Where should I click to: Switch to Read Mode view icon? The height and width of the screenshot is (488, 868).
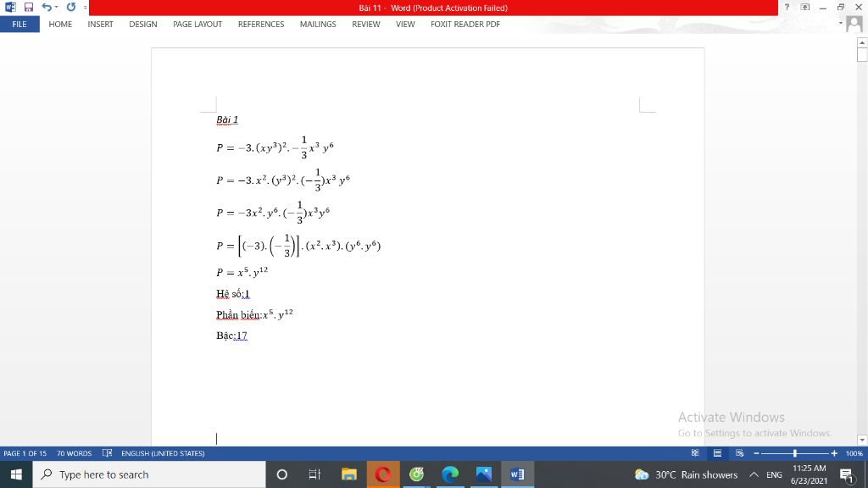695,453
